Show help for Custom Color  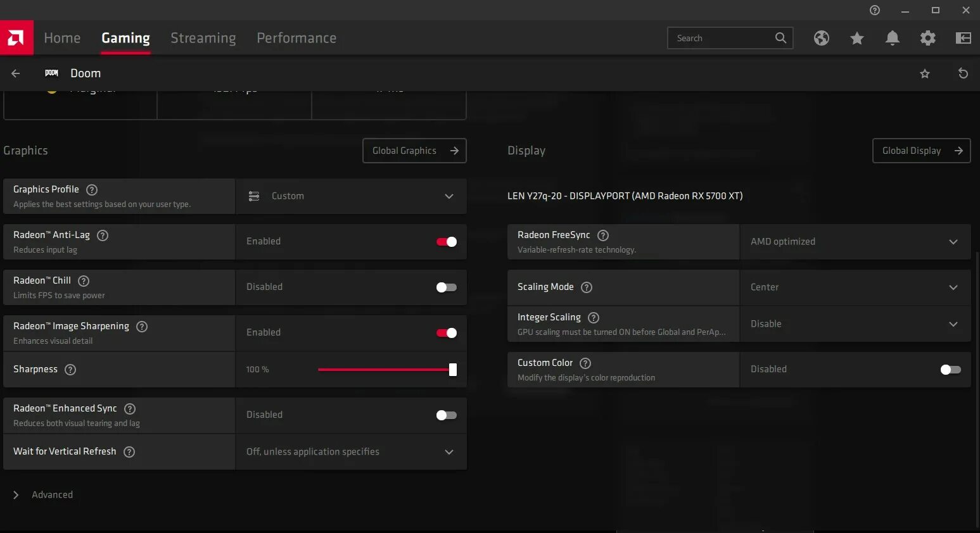pyautogui.click(x=585, y=363)
